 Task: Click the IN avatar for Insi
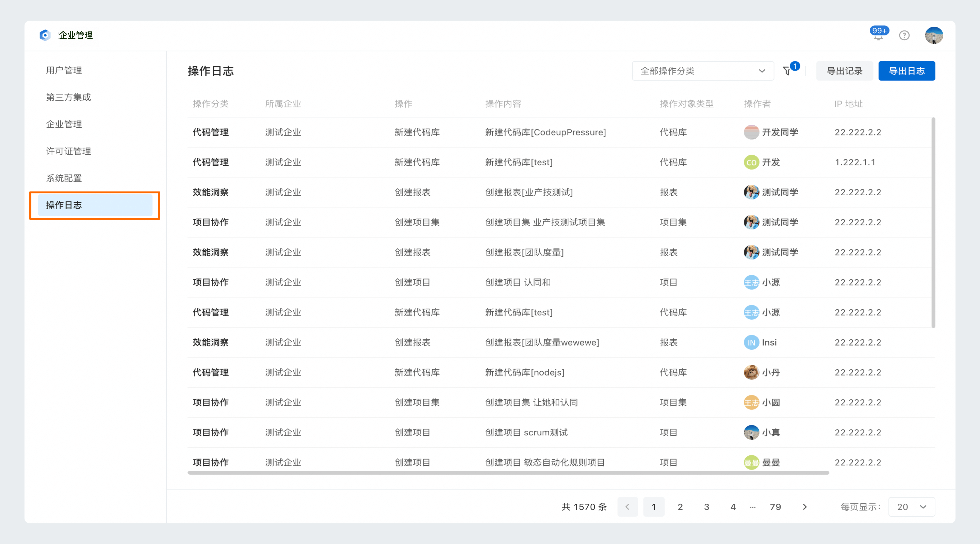click(751, 342)
